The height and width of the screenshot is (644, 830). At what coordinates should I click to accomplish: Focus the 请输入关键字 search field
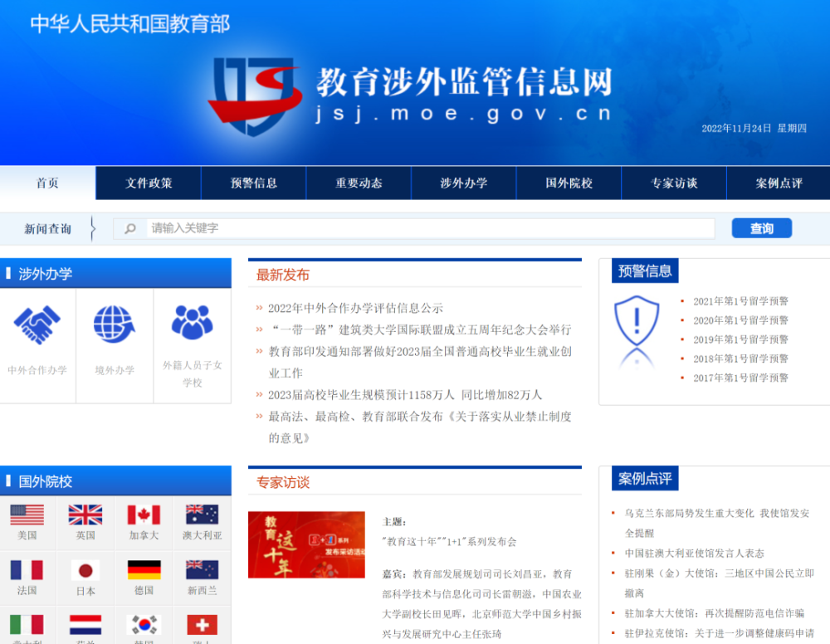[x=430, y=228]
